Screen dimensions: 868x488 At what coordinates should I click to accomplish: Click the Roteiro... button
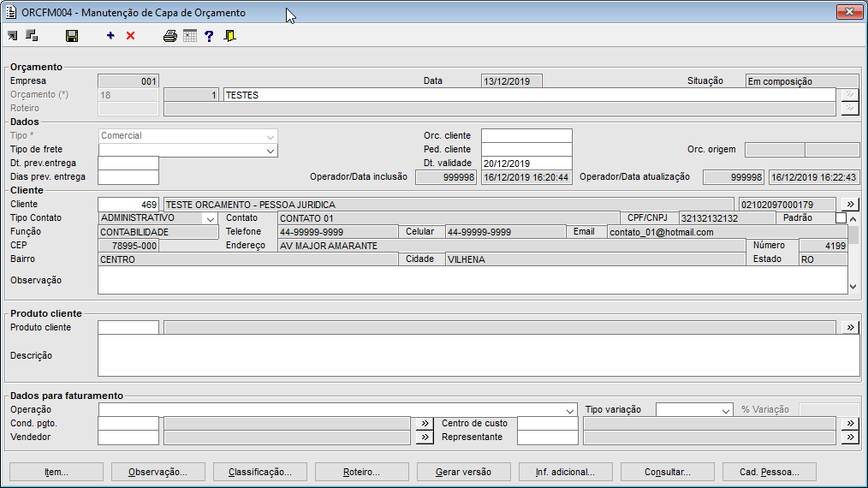362,472
